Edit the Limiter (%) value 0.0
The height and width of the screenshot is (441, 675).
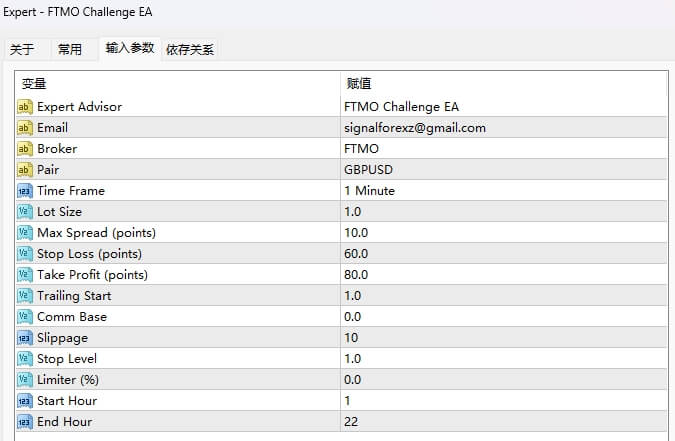tap(353, 379)
